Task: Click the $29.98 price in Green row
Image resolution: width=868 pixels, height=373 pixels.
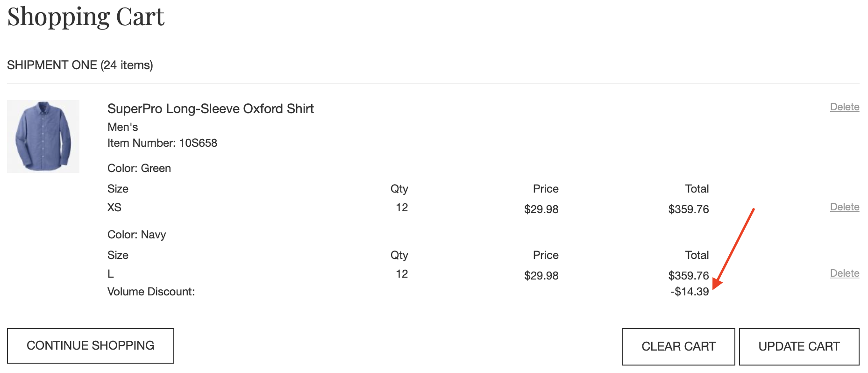Action: [x=541, y=209]
